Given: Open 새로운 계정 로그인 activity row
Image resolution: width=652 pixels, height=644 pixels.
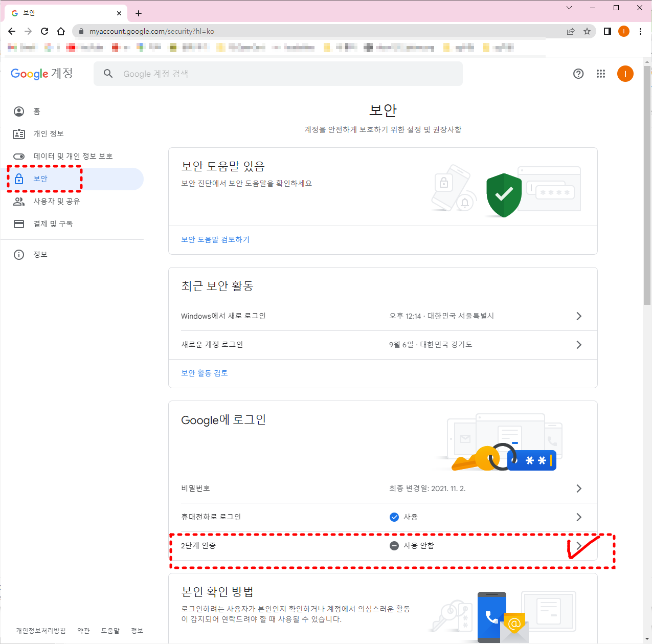Looking at the screenshot, I should pos(383,345).
